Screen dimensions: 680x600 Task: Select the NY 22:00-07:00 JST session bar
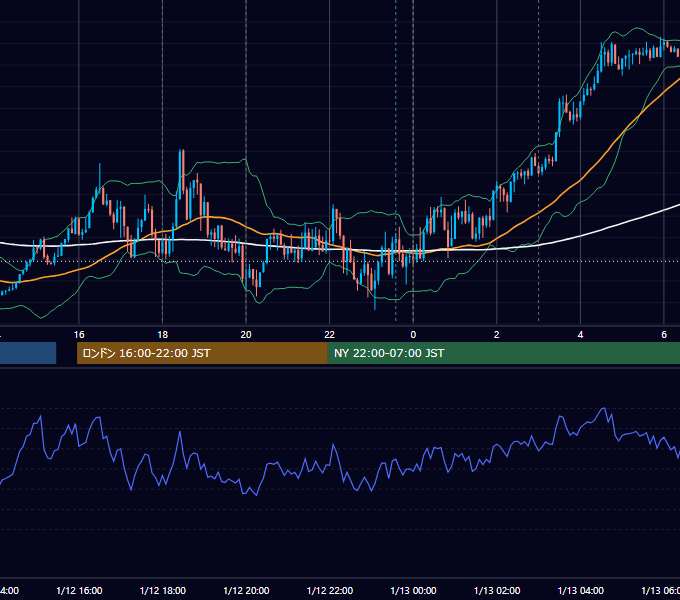pyautogui.click(x=503, y=353)
